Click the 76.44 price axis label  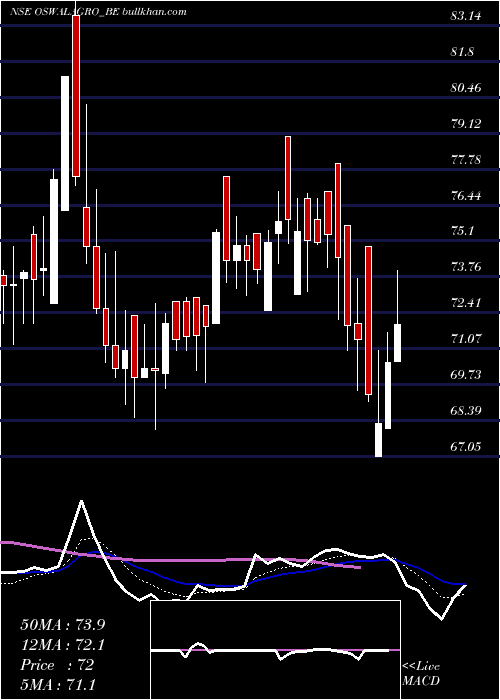(x=466, y=196)
